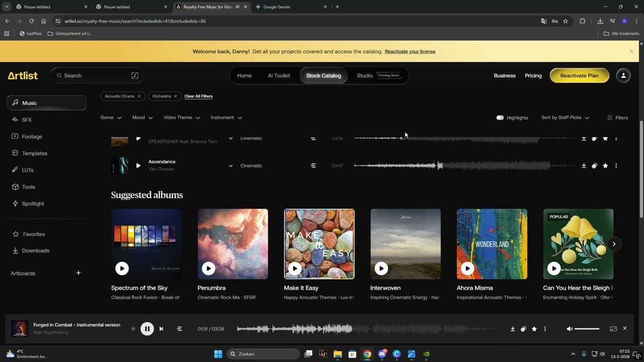The height and width of the screenshot is (362, 644).
Task: Favorite the playing track via player star
Action: [534, 329]
